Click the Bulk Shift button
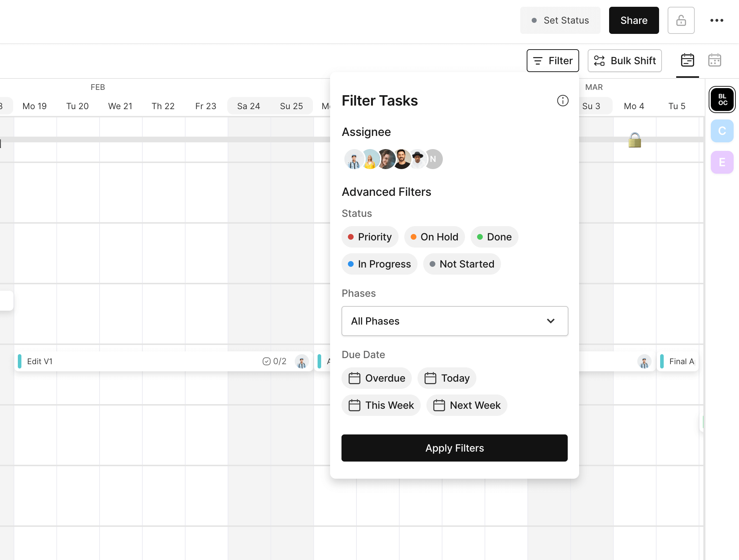The width and height of the screenshot is (739, 560). tap(624, 61)
